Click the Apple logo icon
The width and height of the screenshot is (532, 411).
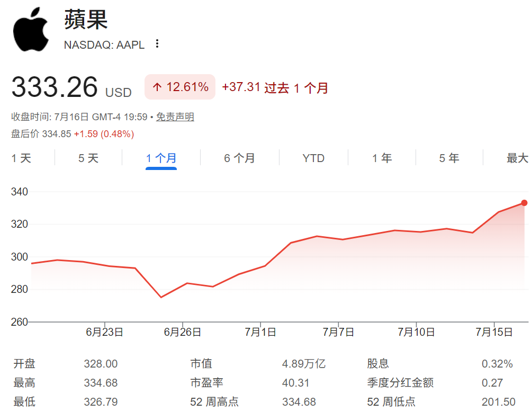(x=31, y=30)
